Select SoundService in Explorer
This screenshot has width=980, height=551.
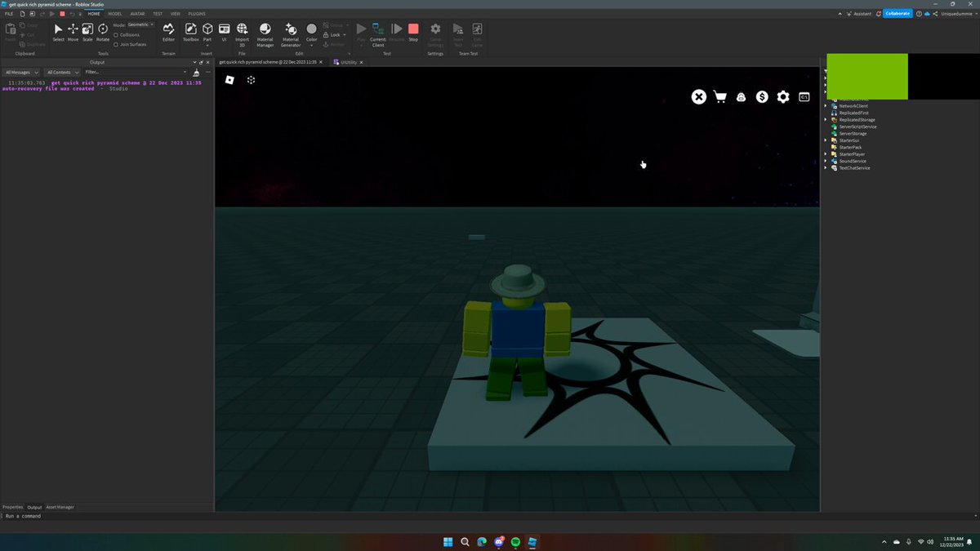point(853,162)
